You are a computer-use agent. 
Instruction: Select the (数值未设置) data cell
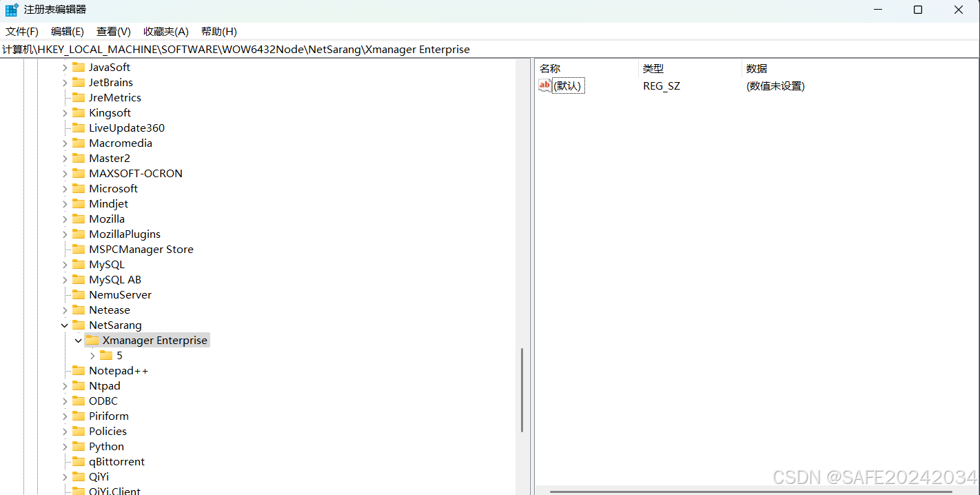point(775,85)
